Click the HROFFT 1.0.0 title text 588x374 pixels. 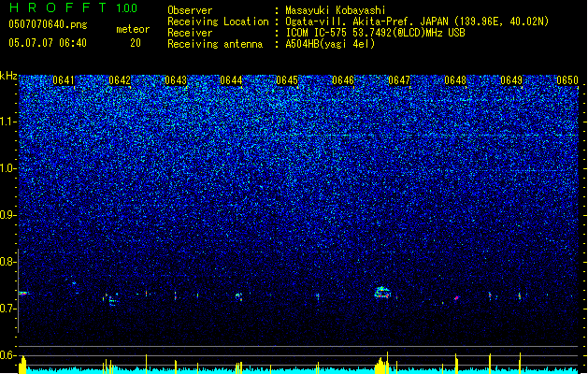coord(74,7)
